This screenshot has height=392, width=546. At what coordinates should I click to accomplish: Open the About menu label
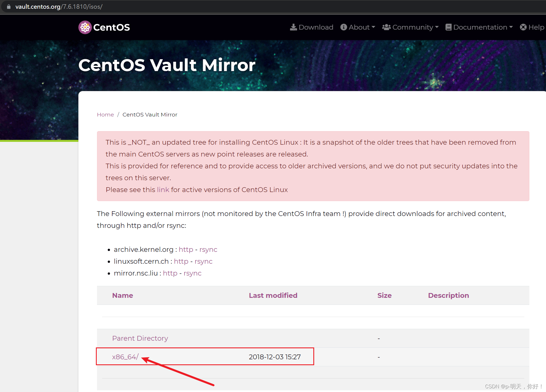(359, 27)
